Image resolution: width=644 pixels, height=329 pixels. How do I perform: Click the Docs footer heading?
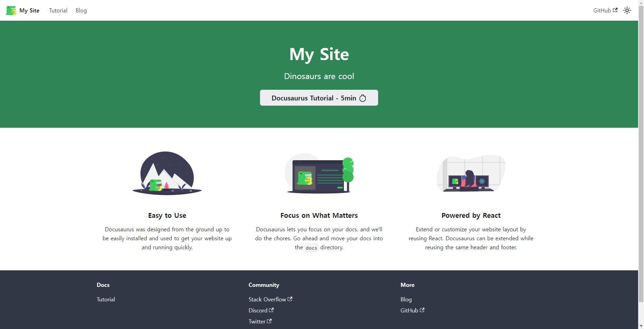(x=103, y=285)
